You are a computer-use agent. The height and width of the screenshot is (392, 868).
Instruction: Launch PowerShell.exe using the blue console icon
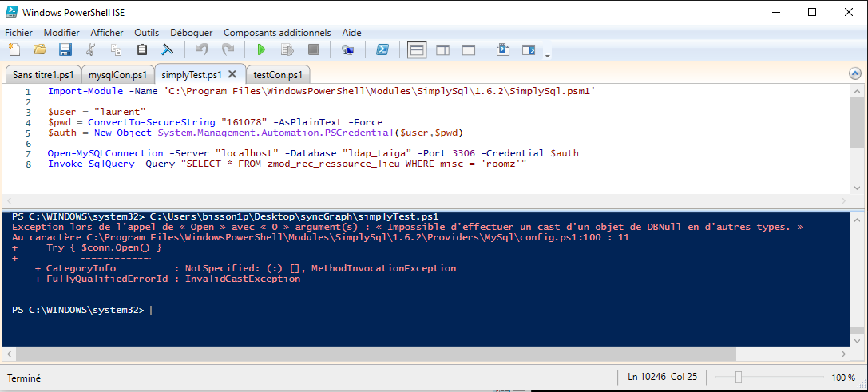[x=382, y=50]
